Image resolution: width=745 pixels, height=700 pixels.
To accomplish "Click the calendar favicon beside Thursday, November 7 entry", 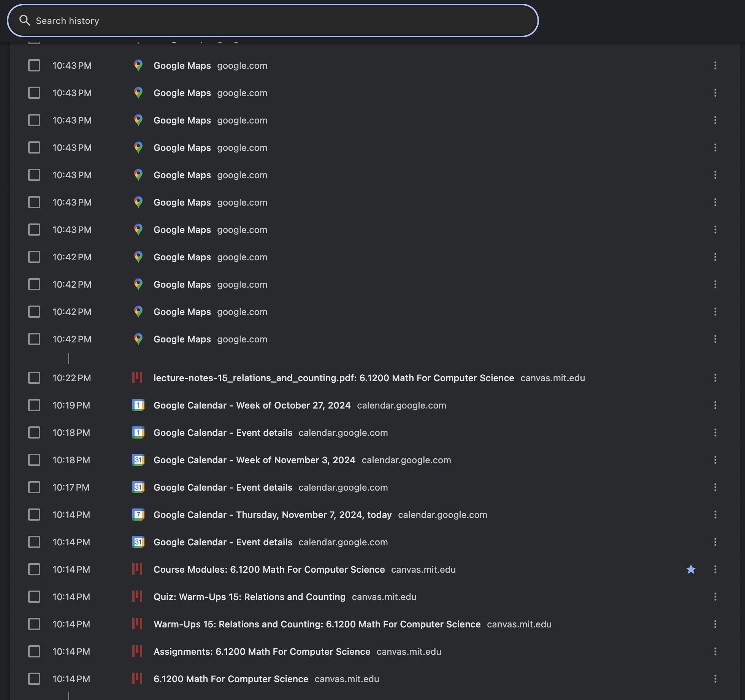I will pos(138,515).
